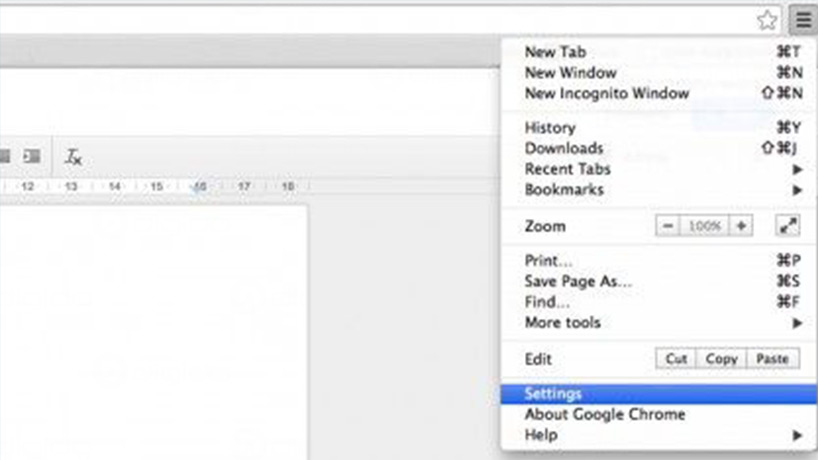Choose Downloads in the menu
The image size is (818, 460).
click(564, 148)
